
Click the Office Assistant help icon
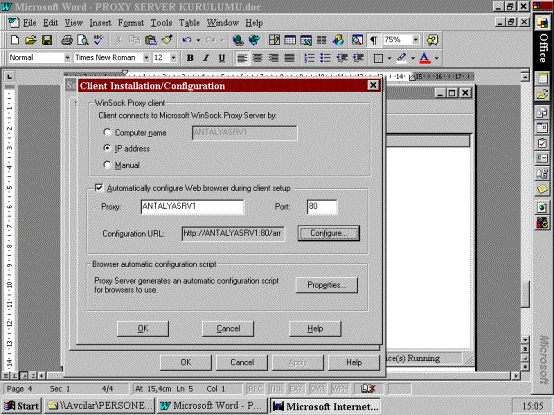tap(432, 40)
